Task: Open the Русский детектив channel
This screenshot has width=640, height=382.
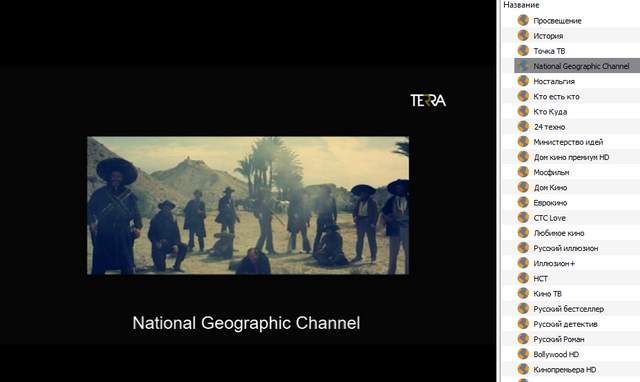Action: point(565,324)
